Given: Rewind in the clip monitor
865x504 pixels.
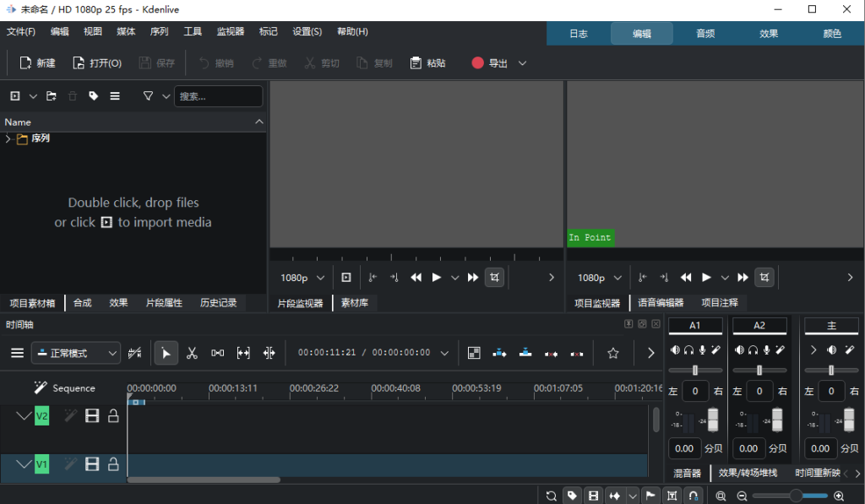Looking at the screenshot, I should pyautogui.click(x=416, y=278).
